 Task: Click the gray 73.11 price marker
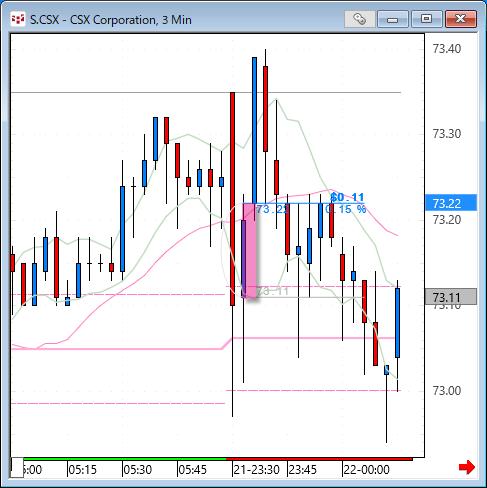[x=451, y=297]
